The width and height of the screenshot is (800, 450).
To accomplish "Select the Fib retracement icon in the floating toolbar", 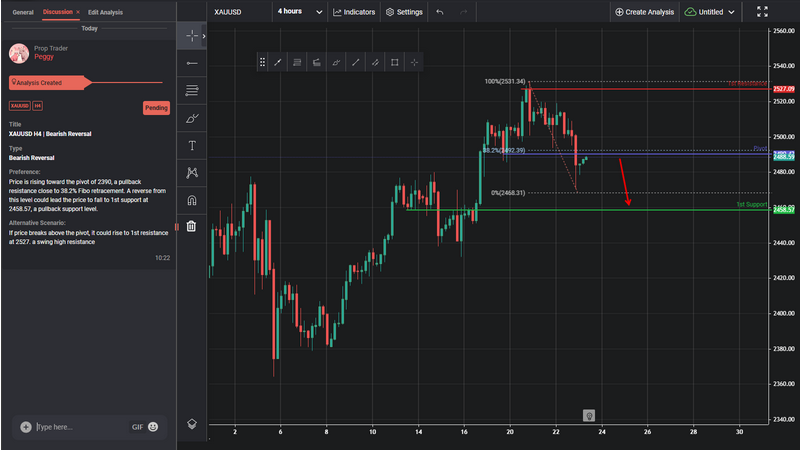I will coord(297,62).
